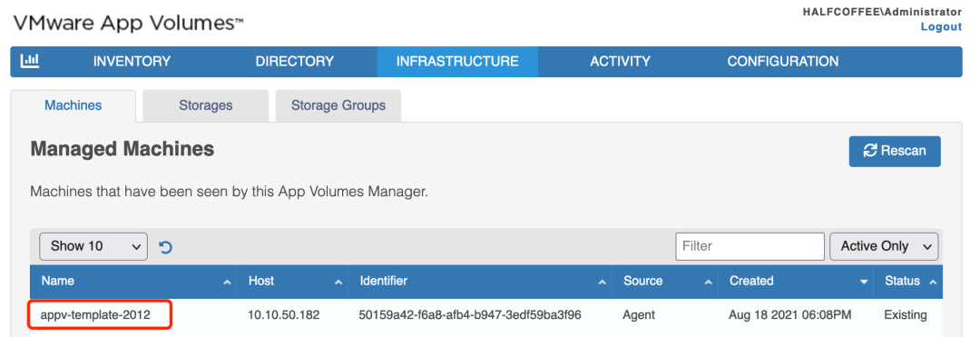
Task: Switch to the Storages tab
Action: click(206, 105)
